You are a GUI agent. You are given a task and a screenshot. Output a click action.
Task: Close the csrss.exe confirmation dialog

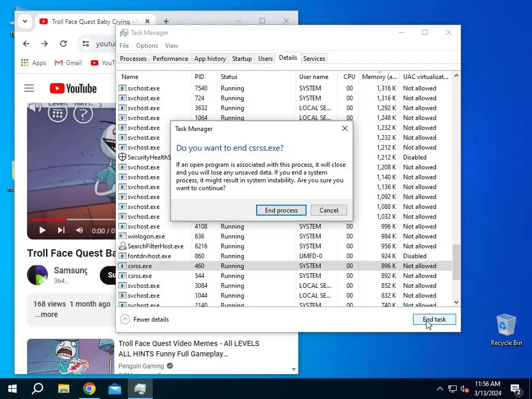[345, 129]
